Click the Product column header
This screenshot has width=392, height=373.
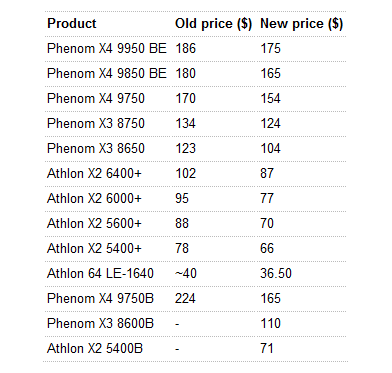click(72, 24)
